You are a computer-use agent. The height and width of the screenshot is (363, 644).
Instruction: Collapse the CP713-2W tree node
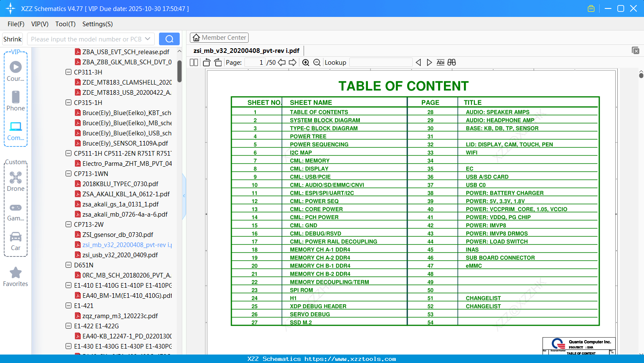tap(69, 225)
